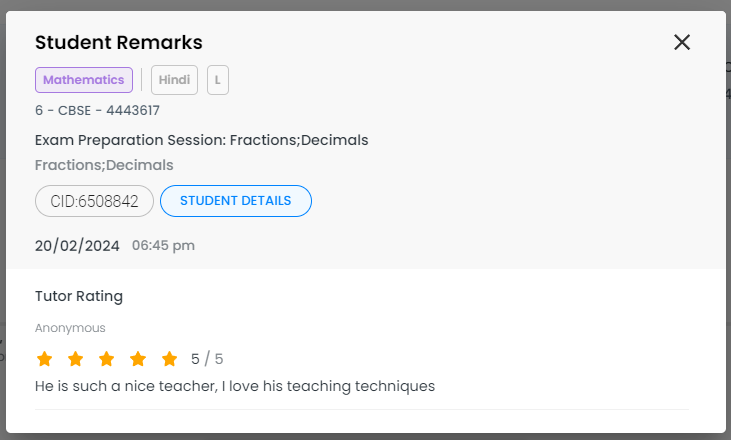
Task: Click the Exam Preparation Session title
Action: (x=201, y=140)
